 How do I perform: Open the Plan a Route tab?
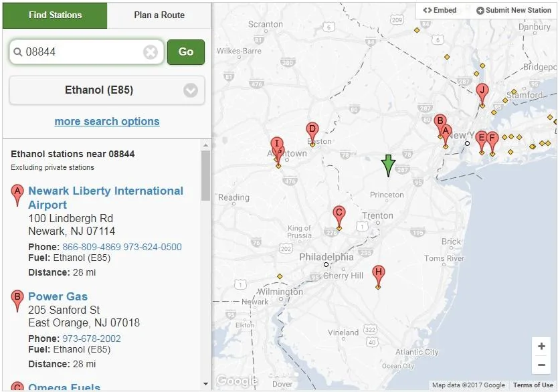click(x=159, y=15)
